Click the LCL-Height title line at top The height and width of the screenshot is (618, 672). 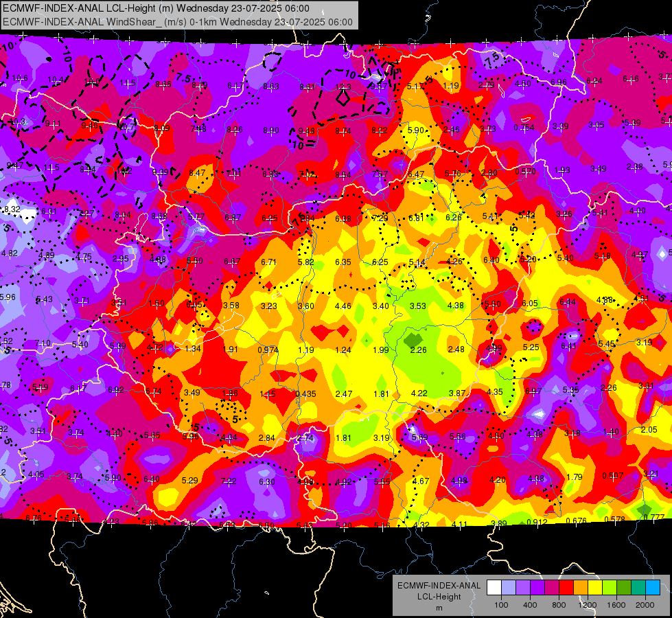click(156, 8)
